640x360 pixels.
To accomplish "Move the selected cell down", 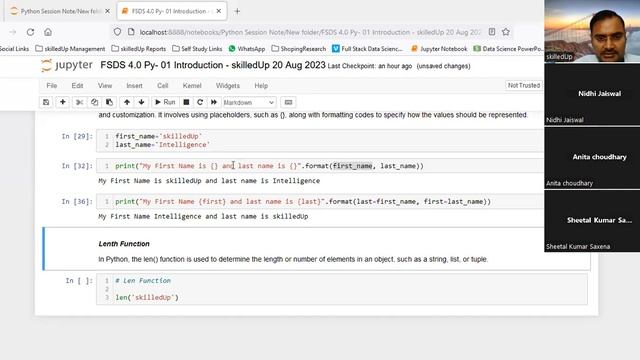I will click(x=141, y=102).
